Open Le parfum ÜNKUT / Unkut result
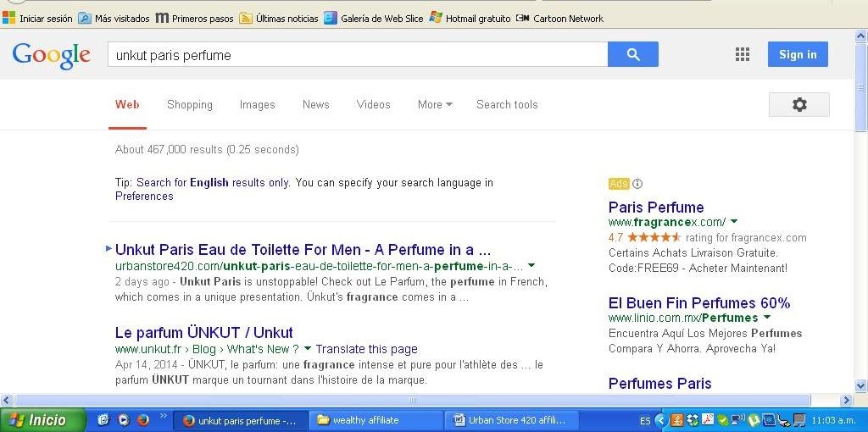 pos(203,332)
